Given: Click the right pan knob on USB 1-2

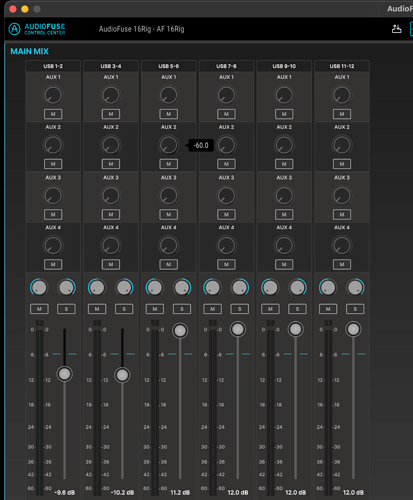Looking at the screenshot, I should (66, 287).
